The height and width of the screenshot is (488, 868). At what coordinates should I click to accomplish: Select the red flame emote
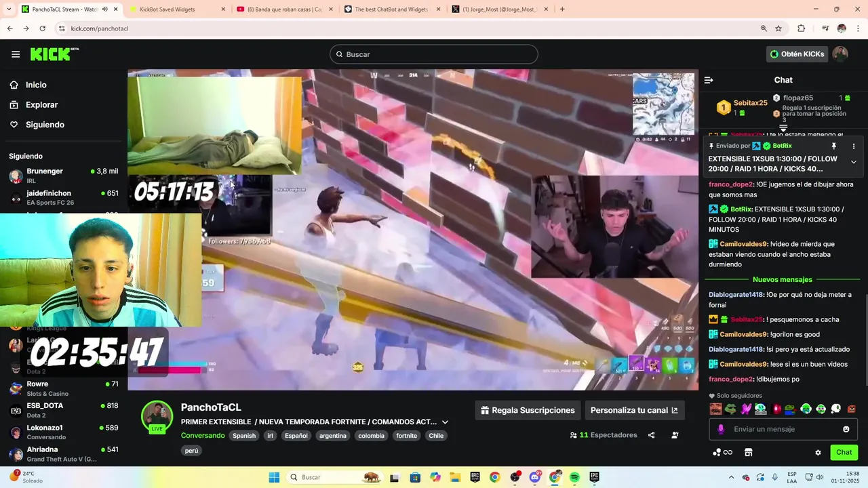(776, 409)
